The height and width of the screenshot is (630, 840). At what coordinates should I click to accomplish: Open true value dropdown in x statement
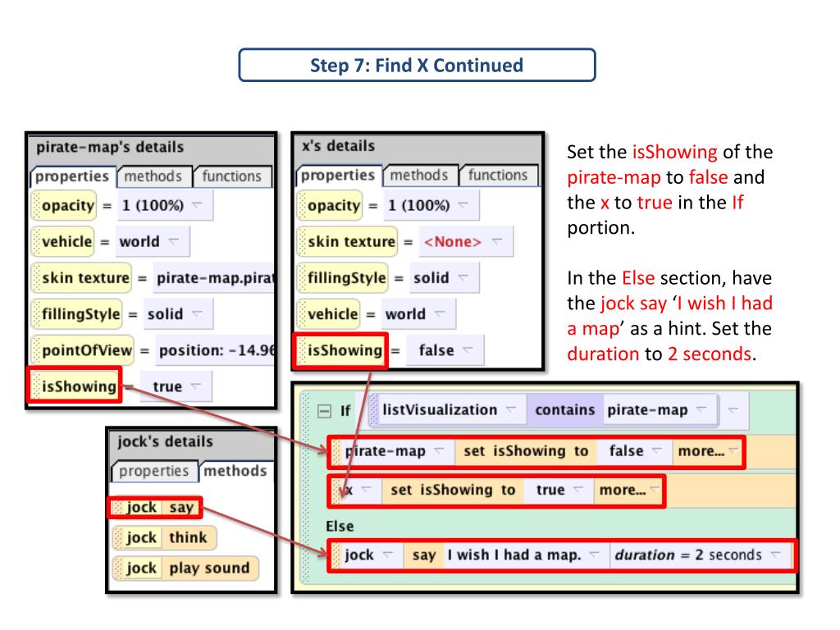click(558, 490)
